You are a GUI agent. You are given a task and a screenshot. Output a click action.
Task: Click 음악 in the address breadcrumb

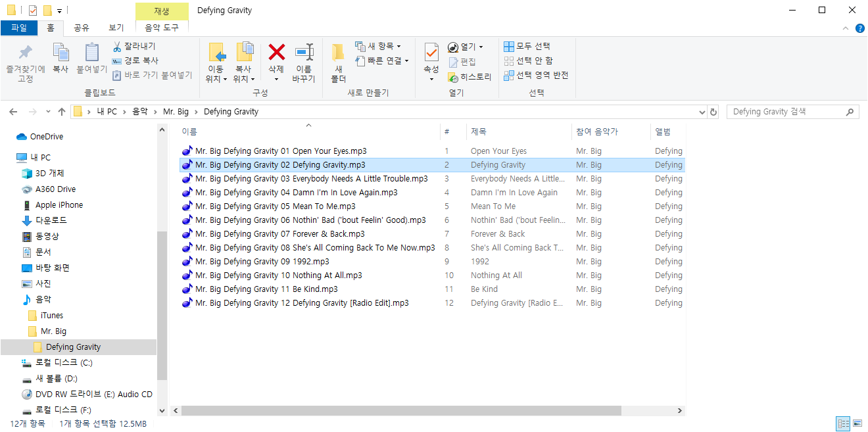(x=141, y=112)
